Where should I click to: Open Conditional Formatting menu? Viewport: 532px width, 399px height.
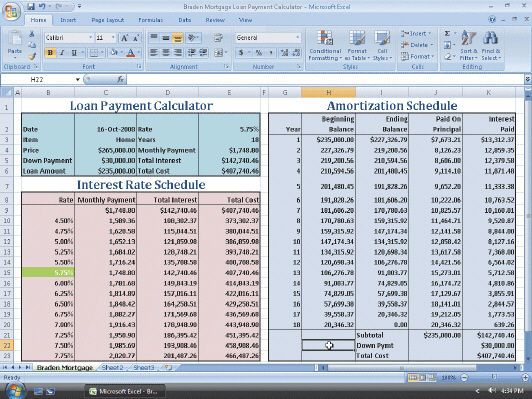[x=325, y=45]
